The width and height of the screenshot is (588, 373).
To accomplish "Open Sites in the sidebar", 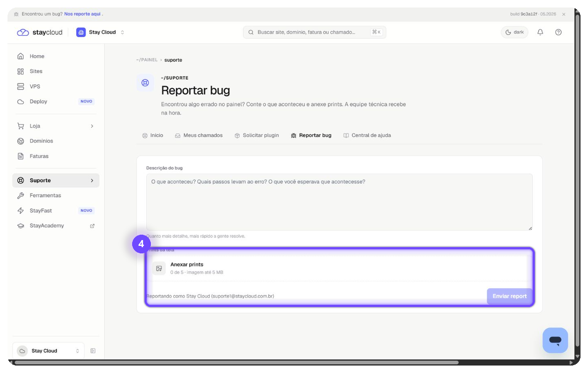I will 56,71.
